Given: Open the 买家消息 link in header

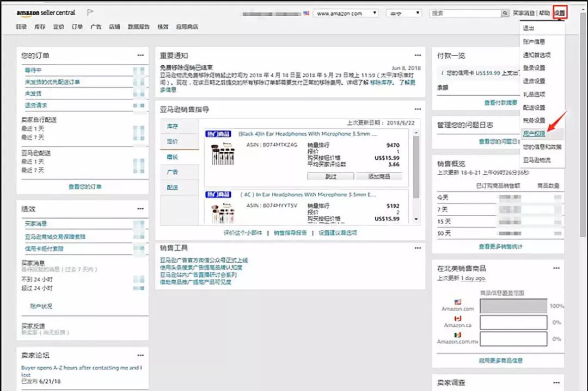Looking at the screenshot, I should [524, 13].
